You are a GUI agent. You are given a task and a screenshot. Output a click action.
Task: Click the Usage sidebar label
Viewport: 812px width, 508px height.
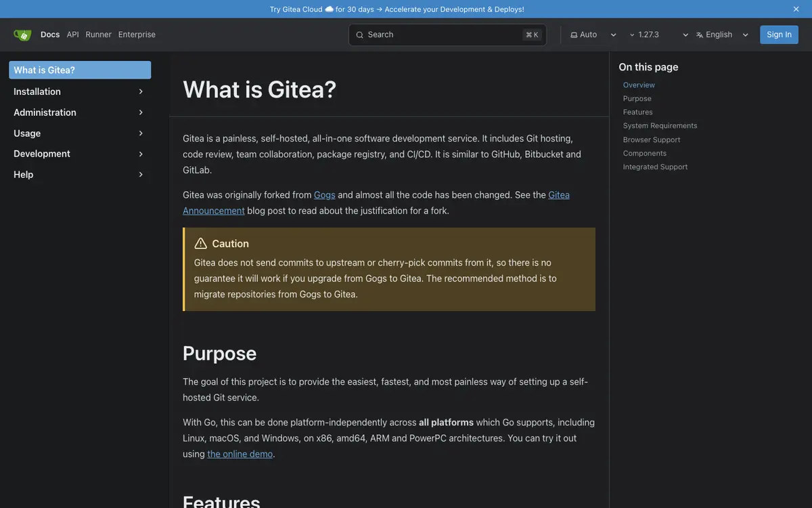pyautogui.click(x=27, y=133)
